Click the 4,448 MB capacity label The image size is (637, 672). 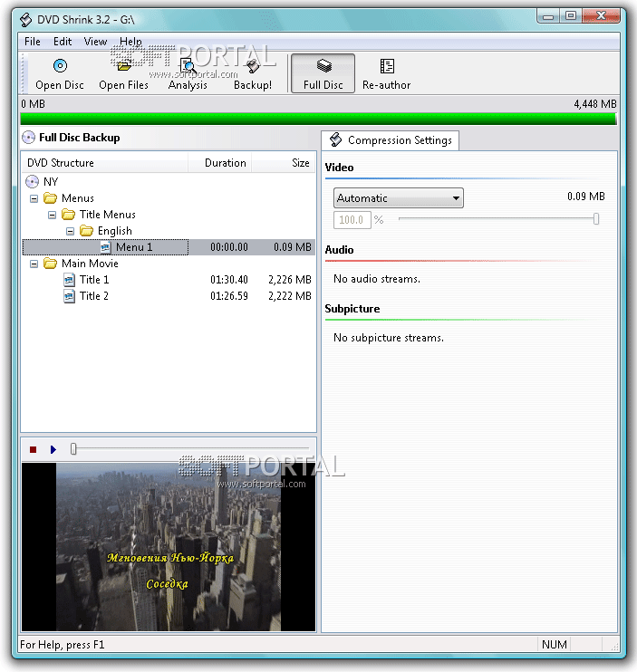click(595, 104)
